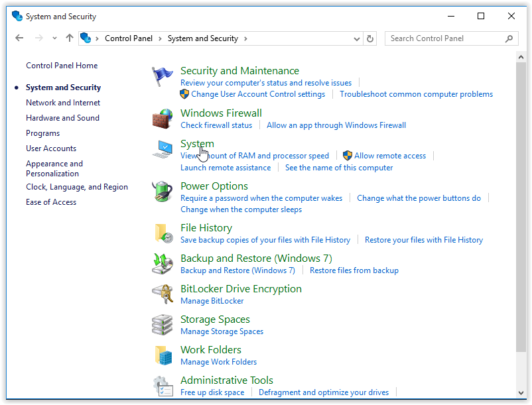Click Manage Work Folders link

point(218,362)
